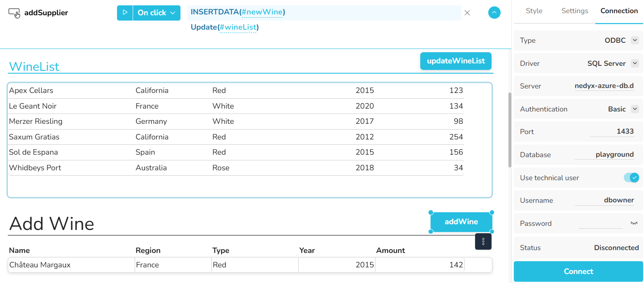Open the Authentication Basic dropdown
Image resolution: width=644 pixels, height=283 pixels.
click(635, 109)
